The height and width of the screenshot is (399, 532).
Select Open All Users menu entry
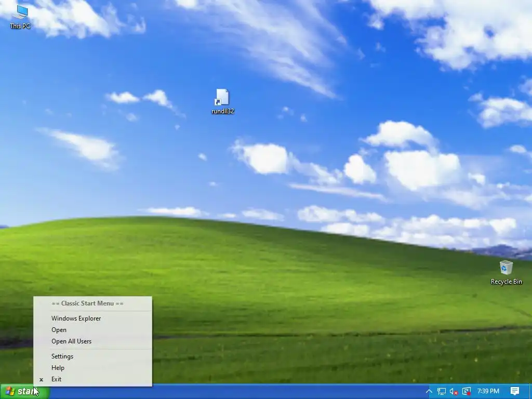[x=92, y=341]
